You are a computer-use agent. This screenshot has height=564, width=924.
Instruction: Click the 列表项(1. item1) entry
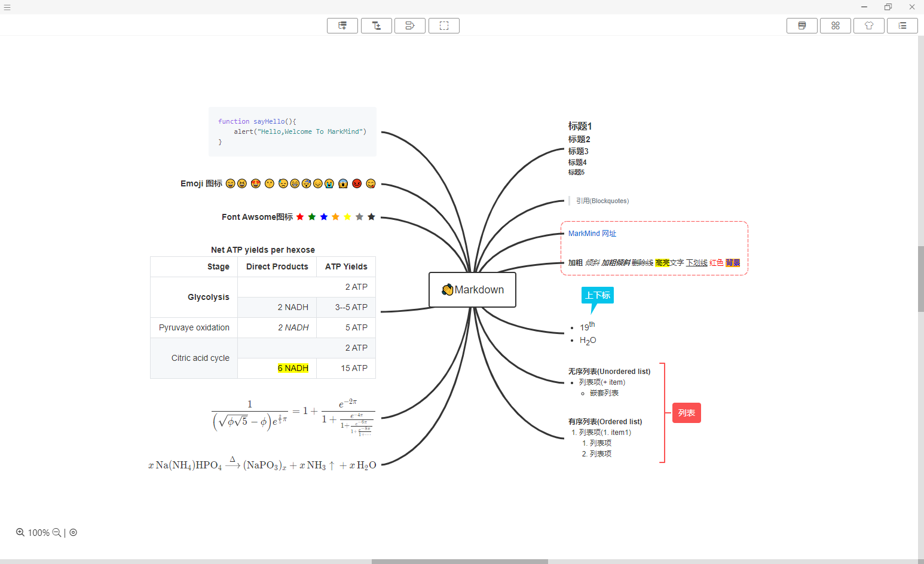point(605,433)
